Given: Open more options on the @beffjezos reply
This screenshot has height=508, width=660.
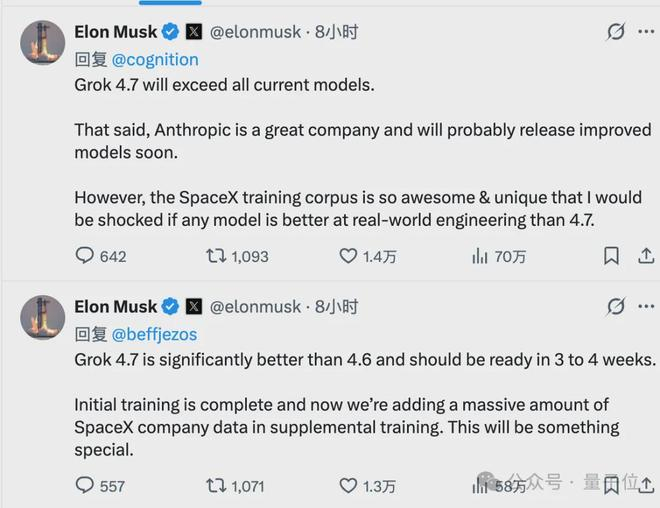Looking at the screenshot, I should (x=646, y=306).
